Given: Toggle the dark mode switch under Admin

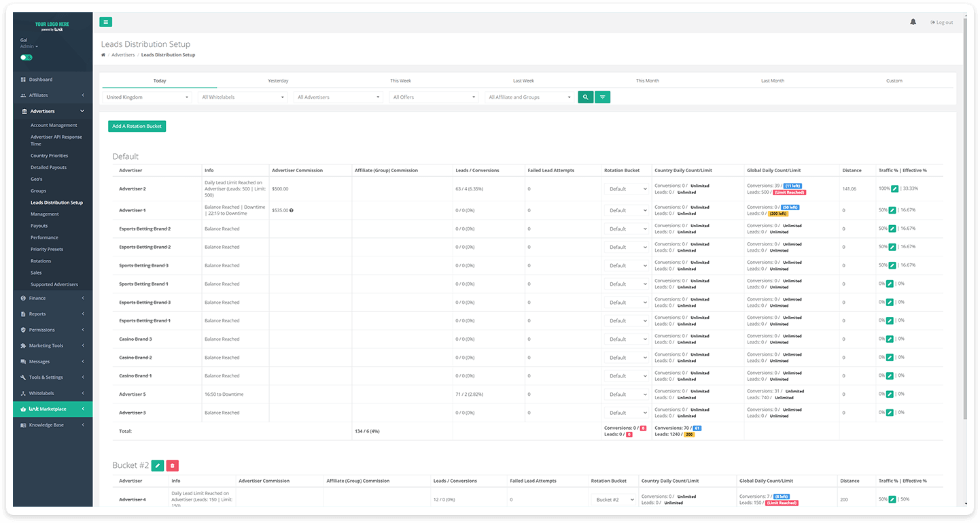Looking at the screenshot, I should click(x=27, y=57).
